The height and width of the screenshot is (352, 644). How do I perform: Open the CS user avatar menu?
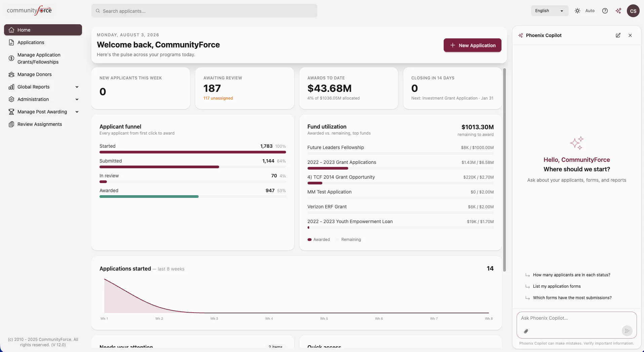633,11
